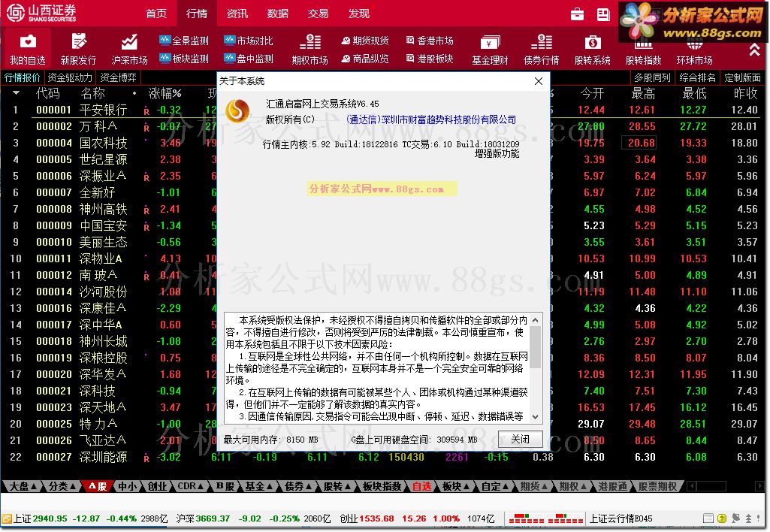
Task: Open 全景监测 monitor
Action: (x=184, y=41)
